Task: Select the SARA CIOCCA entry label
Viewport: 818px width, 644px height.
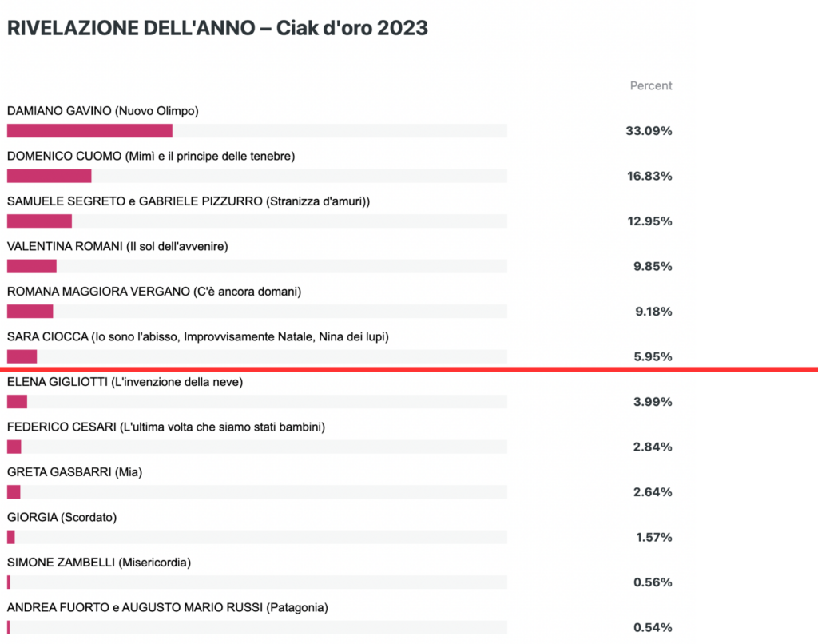Action: point(198,336)
